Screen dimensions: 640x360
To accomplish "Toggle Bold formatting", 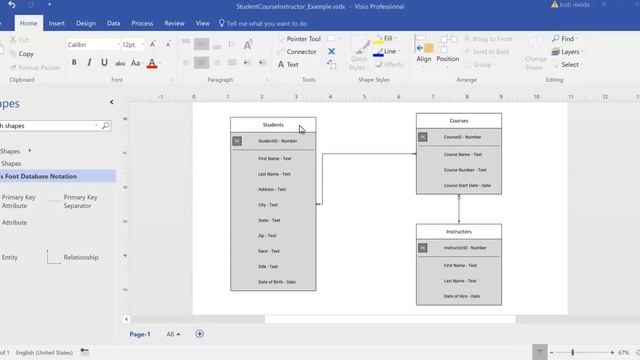I will tap(74, 62).
